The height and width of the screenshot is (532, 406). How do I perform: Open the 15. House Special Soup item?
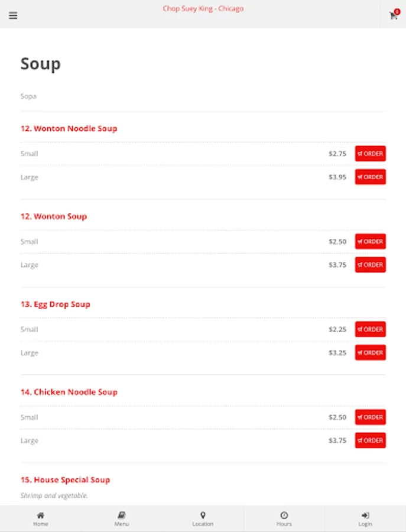(x=65, y=480)
